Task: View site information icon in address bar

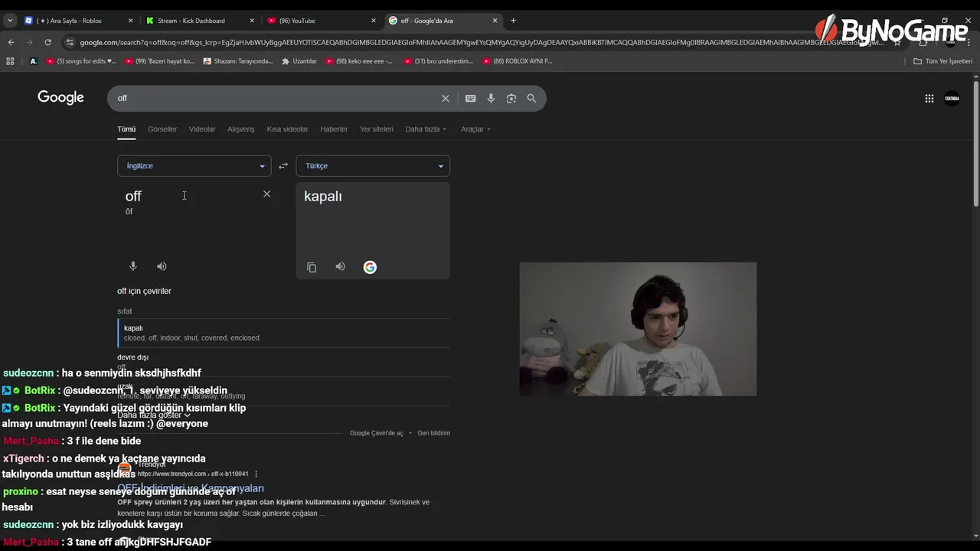Action: (70, 43)
